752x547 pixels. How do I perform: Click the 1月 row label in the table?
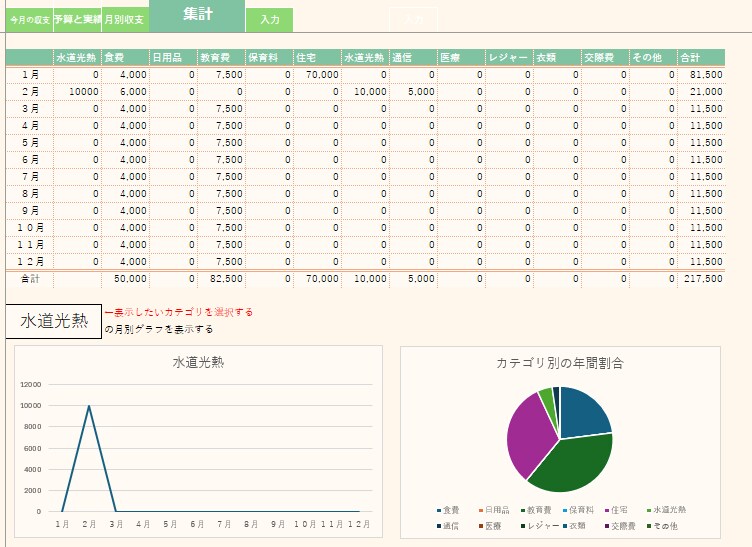click(30, 75)
